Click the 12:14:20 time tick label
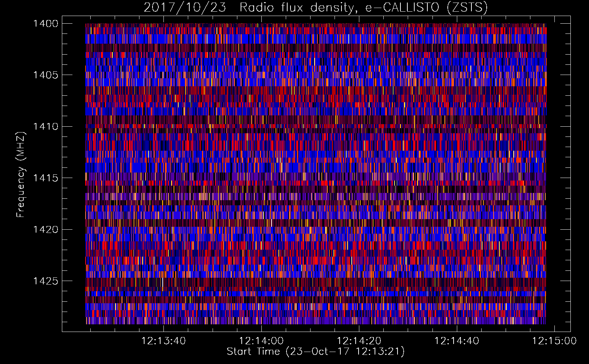This screenshot has height=364, width=589. (x=359, y=341)
